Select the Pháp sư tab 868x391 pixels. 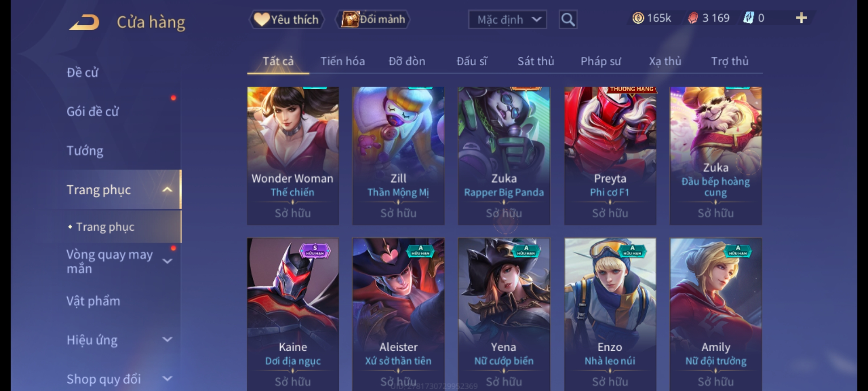pos(600,61)
